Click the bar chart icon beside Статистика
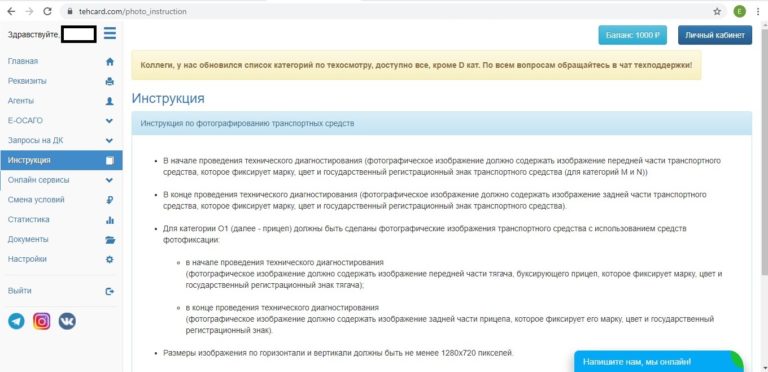 coord(110,220)
